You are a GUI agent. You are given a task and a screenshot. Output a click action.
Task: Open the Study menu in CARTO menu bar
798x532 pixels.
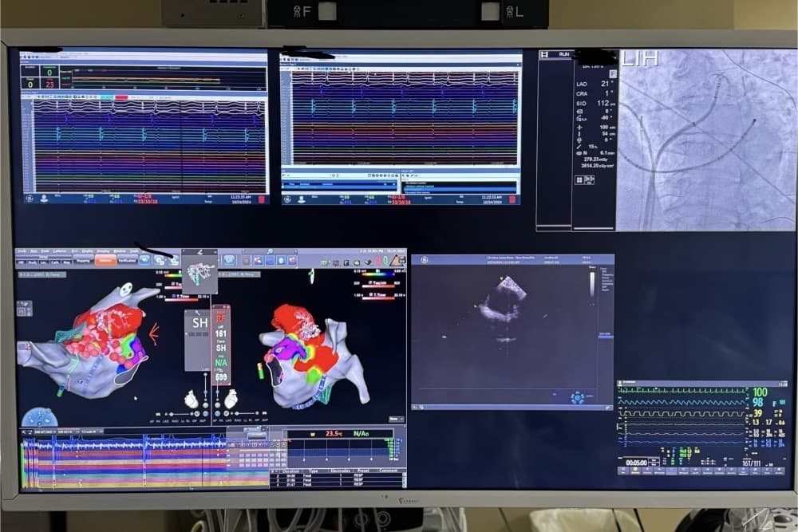click(x=22, y=251)
